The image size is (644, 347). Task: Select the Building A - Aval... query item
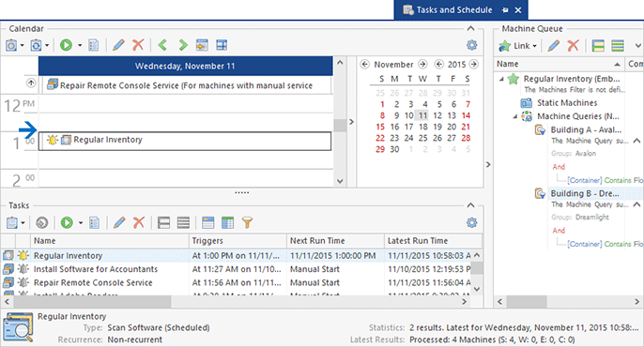(x=586, y=130)
